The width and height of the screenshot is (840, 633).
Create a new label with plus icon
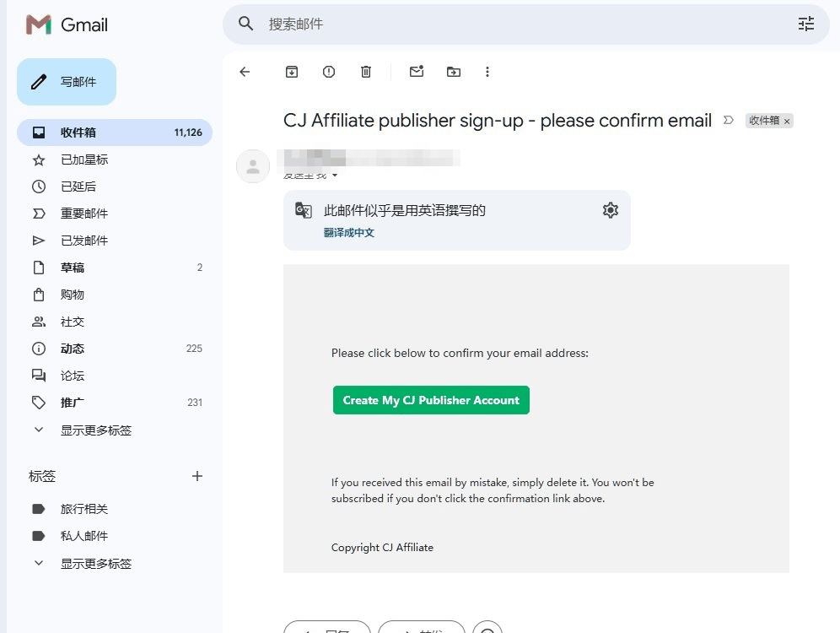pyautogui.click(x=197, y=476)
